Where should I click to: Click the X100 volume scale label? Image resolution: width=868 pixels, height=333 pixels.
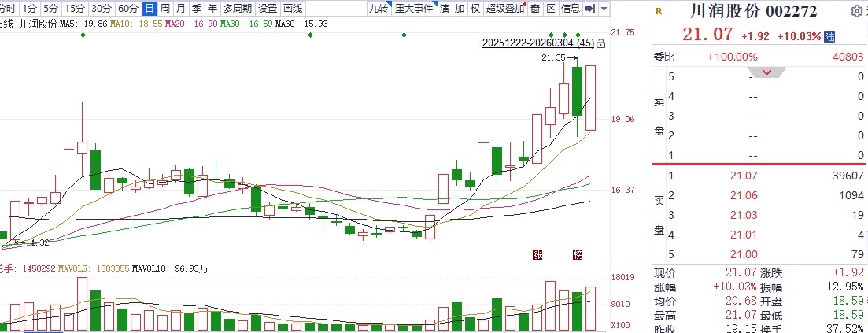620,325
